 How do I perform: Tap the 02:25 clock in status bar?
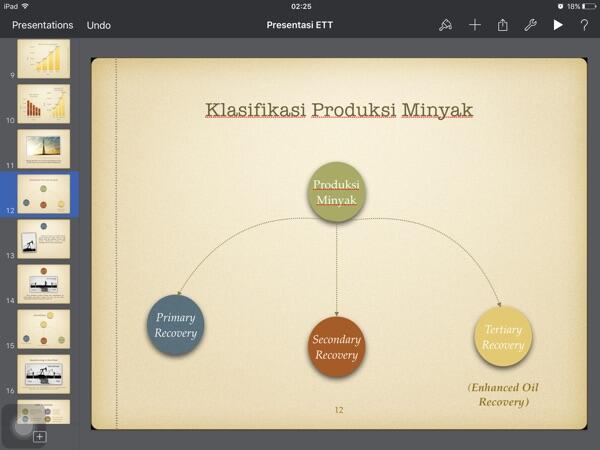click(301, 6)
